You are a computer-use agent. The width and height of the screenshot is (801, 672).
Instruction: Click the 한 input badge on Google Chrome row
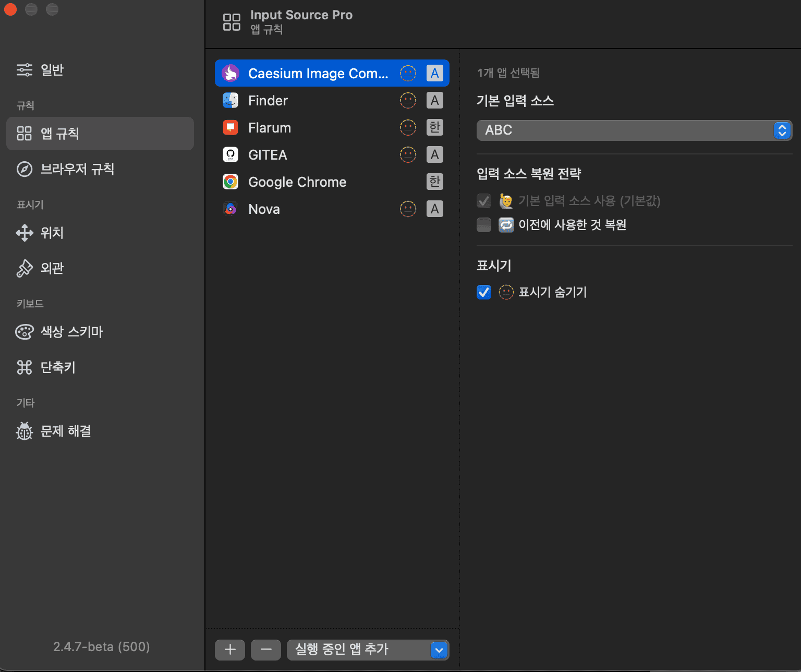point(435,182)
